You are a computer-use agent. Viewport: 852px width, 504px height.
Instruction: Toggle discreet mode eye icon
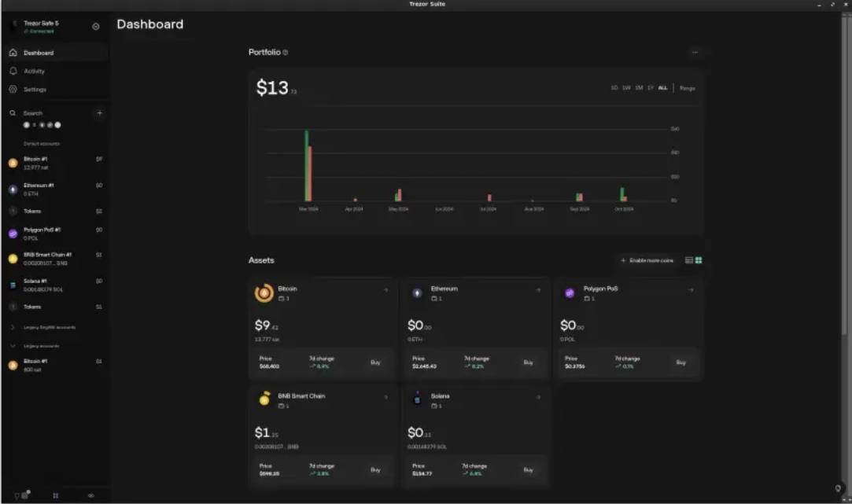coord(91,495)
